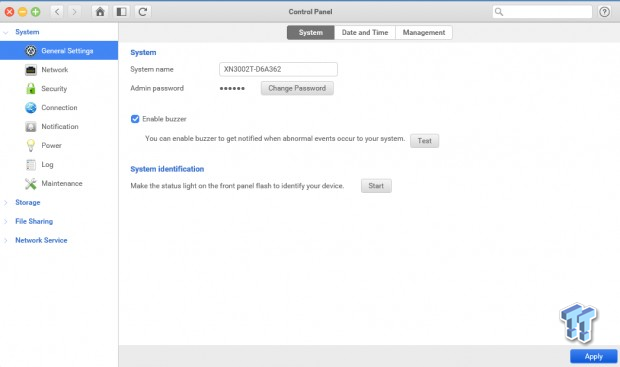Click the Apply button
Screen dimensions: 620x367
tap(594, 356)
